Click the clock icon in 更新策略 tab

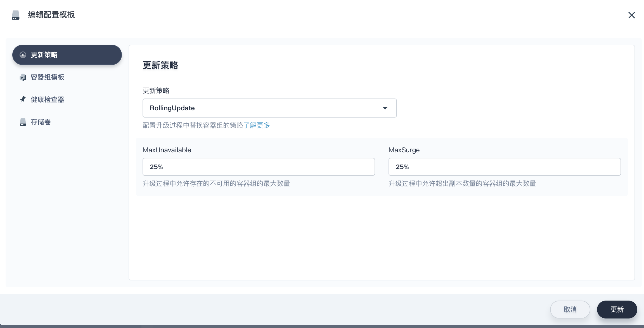coord(23,55)
